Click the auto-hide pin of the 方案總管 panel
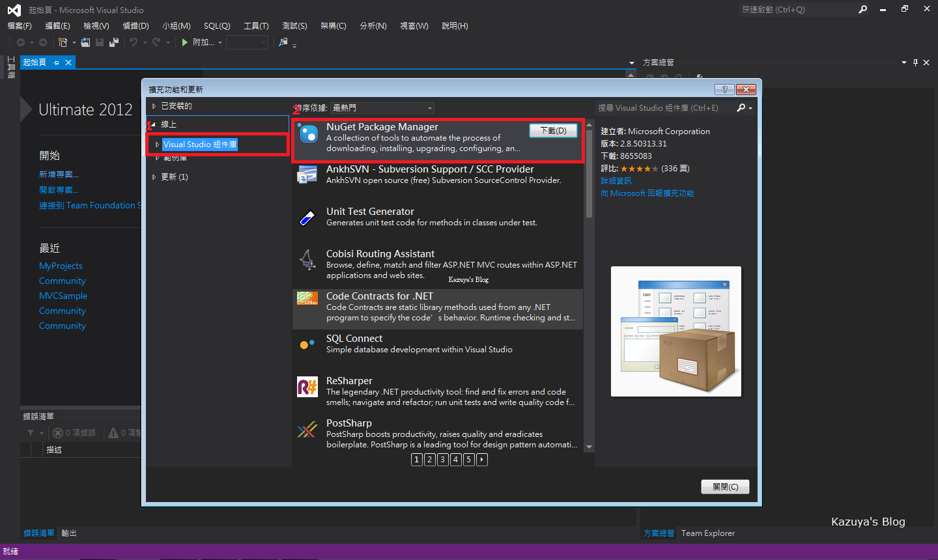 915,63
